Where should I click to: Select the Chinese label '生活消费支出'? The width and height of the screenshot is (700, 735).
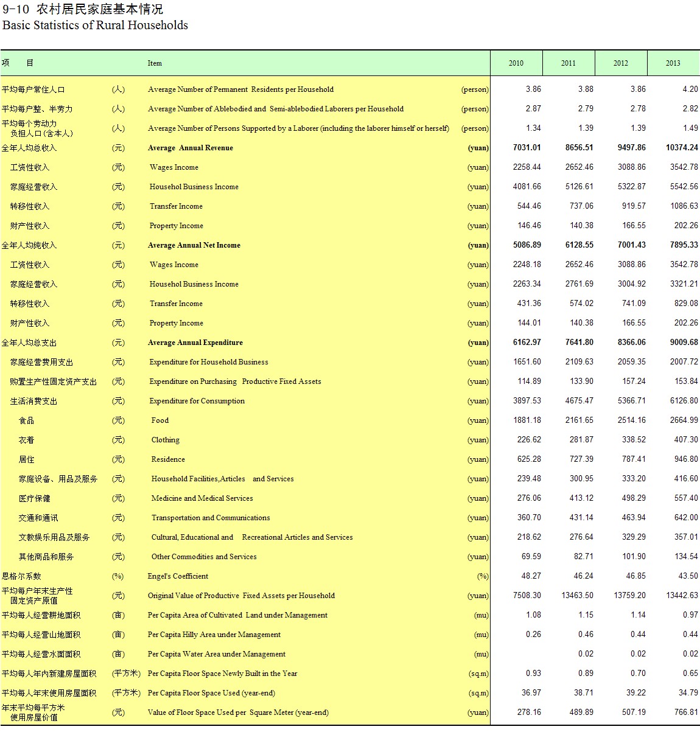tap(34, 401)
